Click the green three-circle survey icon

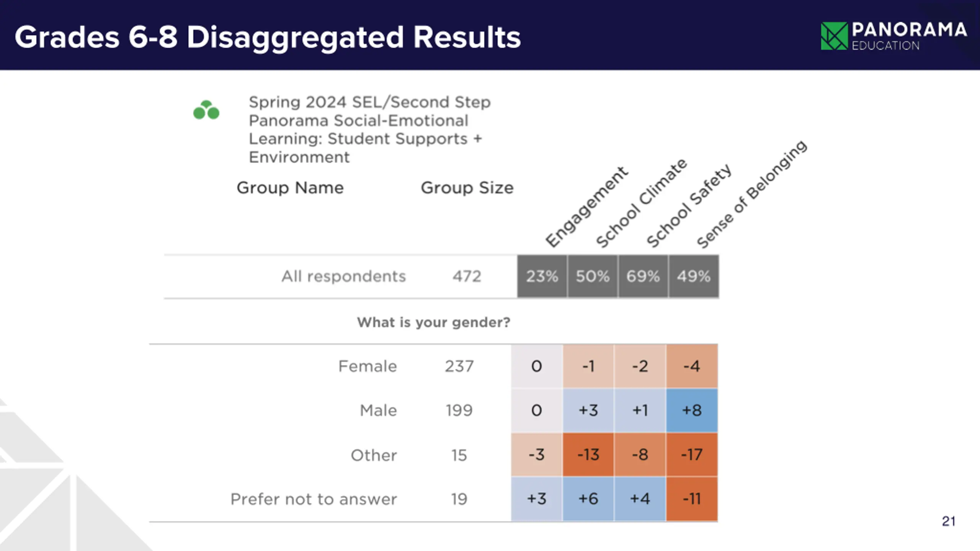click(206, 110)
